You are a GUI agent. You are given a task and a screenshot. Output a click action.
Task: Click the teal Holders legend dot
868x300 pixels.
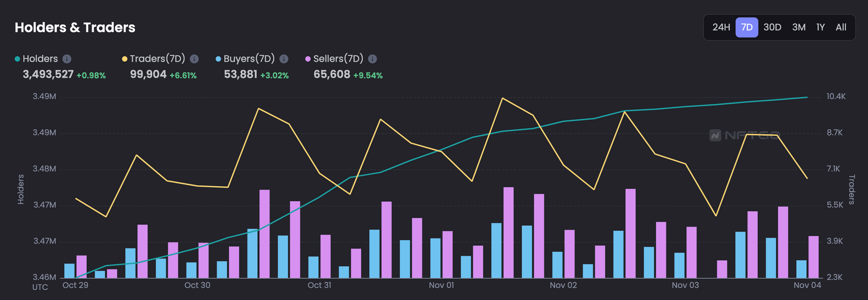click(x=18, y=59)
